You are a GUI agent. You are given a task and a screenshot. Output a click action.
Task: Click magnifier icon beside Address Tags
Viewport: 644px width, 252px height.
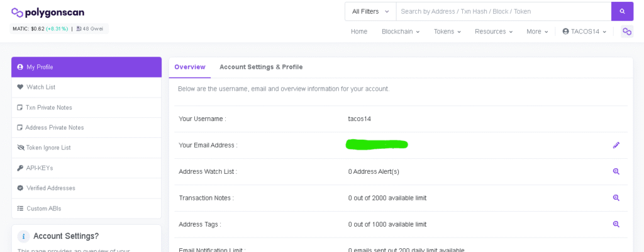click(616, 224)
